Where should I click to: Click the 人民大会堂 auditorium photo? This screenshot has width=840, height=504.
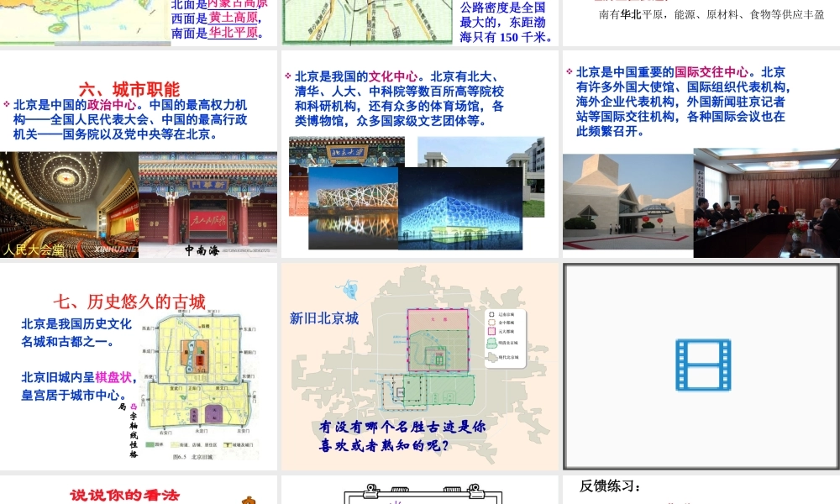69,205
